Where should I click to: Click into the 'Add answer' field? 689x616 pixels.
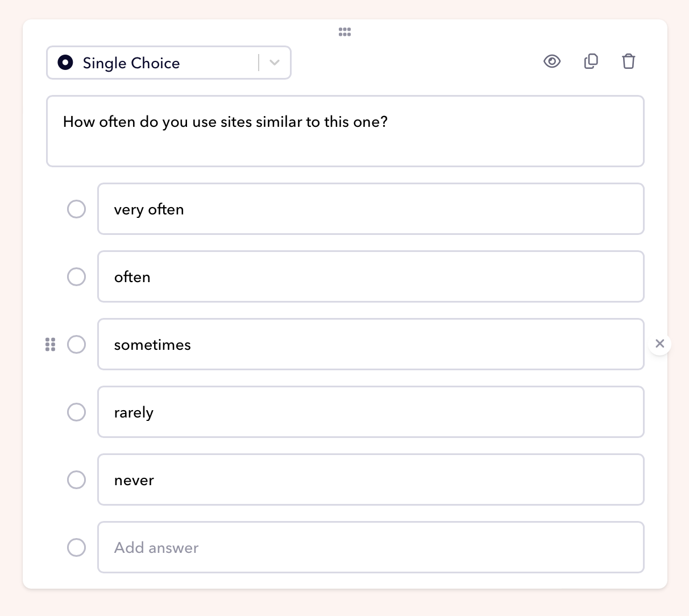tap(371, 548)
